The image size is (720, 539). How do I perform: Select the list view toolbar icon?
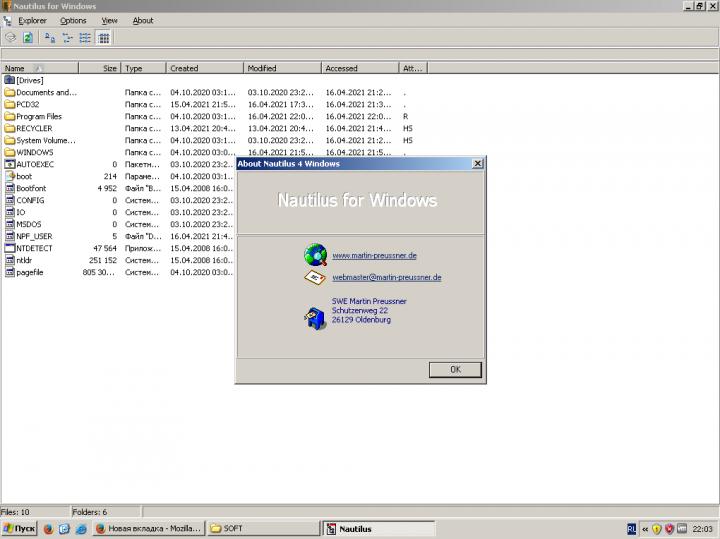tap(85, 37)
